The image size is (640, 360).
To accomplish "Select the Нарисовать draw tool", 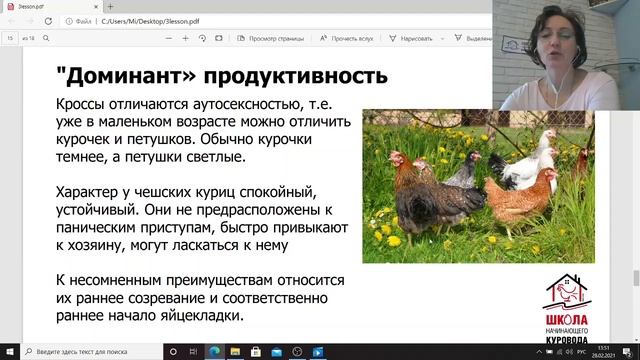I will coord(411,38).
